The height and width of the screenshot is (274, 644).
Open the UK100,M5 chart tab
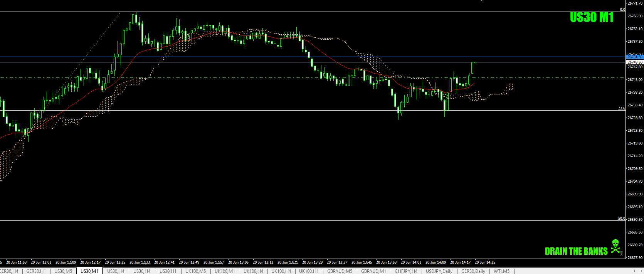coord(196,271)
